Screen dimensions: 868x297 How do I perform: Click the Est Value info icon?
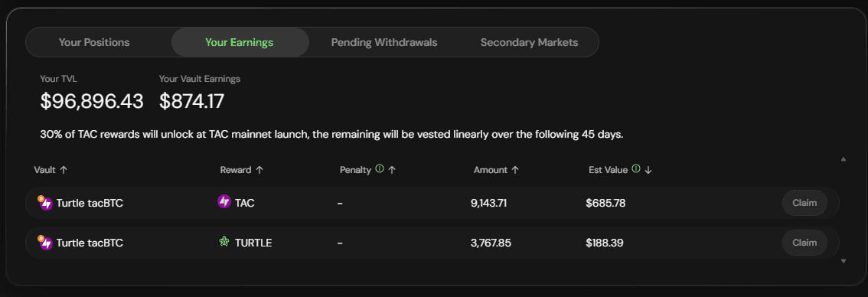coord(636,169)
